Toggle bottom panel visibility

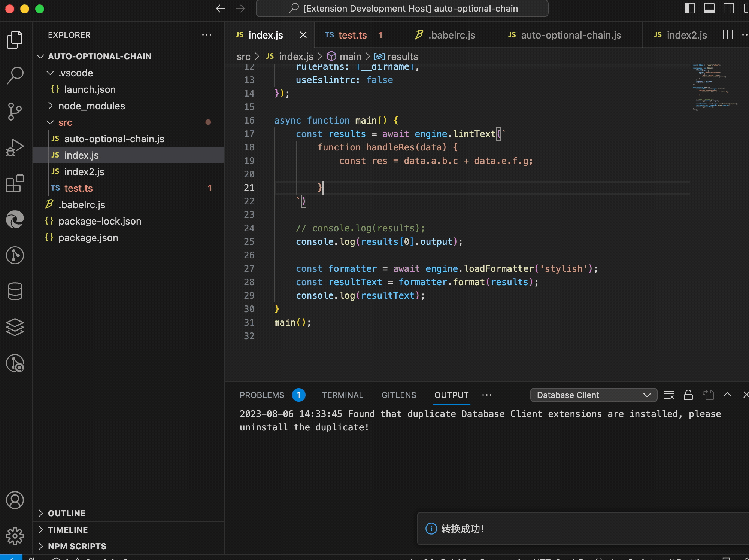(x=709, y=8)
